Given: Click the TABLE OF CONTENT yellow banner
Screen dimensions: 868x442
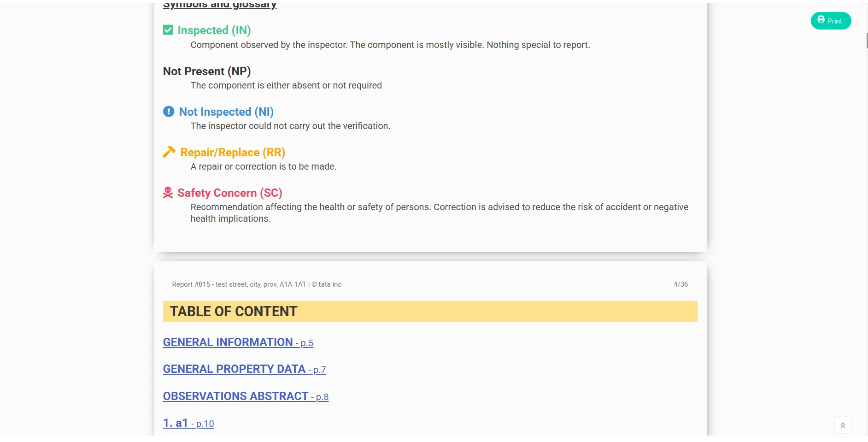Looking at the screenshot, I should (x=429, y=312).
